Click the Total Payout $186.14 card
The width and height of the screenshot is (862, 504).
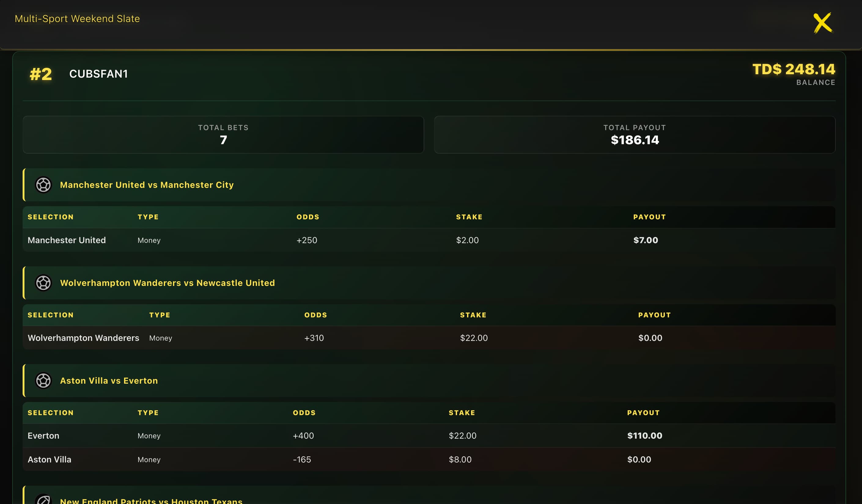(x=634, y=134)
